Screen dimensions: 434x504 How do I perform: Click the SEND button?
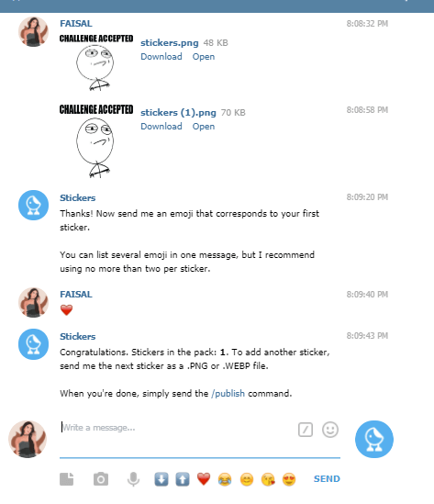point(327,478)
